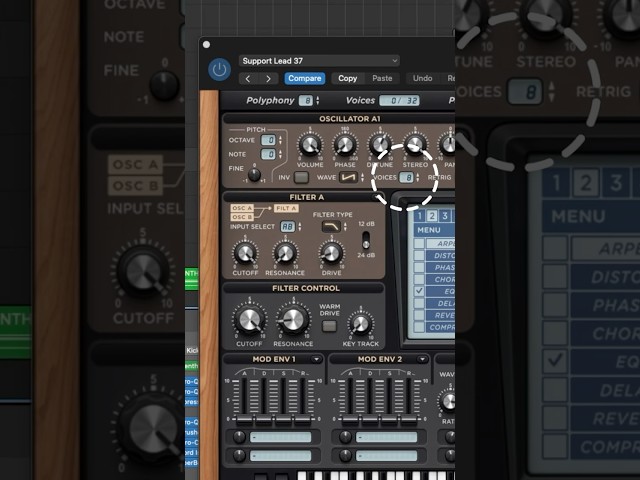Enable the PHAS effect checkbox
This screenshot has width=640, height=480.
[419, 267]
